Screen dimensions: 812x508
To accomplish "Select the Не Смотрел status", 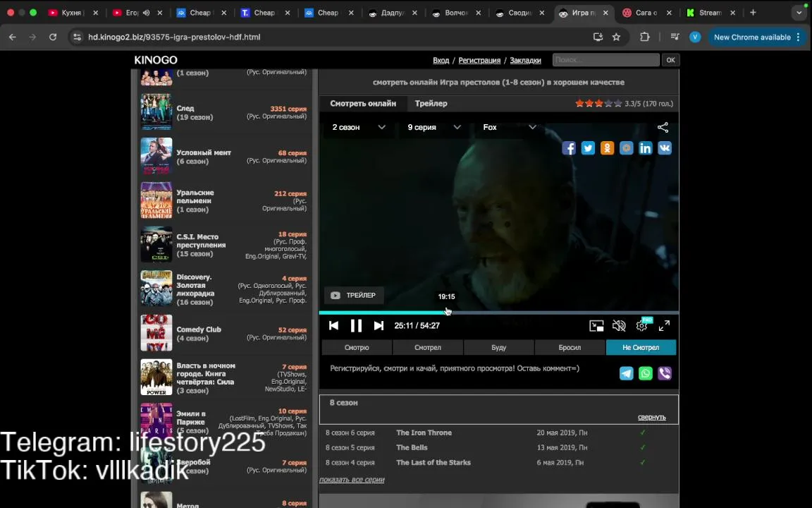I will [641, 347].
